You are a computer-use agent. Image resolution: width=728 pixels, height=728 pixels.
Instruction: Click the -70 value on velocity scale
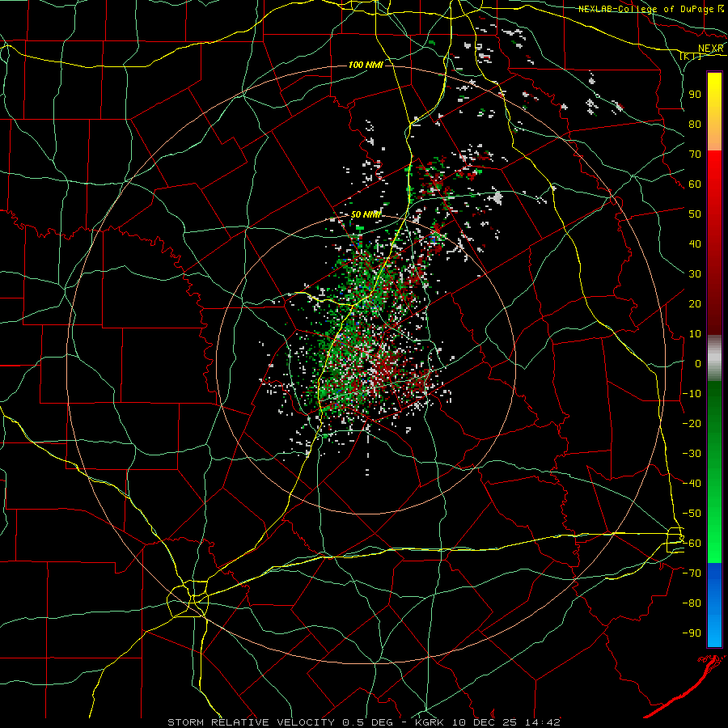(x=692, y=574)
